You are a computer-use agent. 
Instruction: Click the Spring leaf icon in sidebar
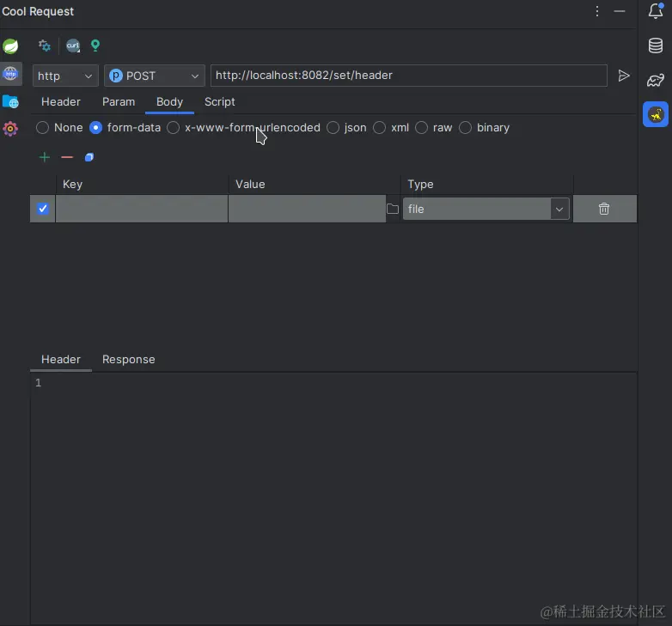tap(10, 46)
